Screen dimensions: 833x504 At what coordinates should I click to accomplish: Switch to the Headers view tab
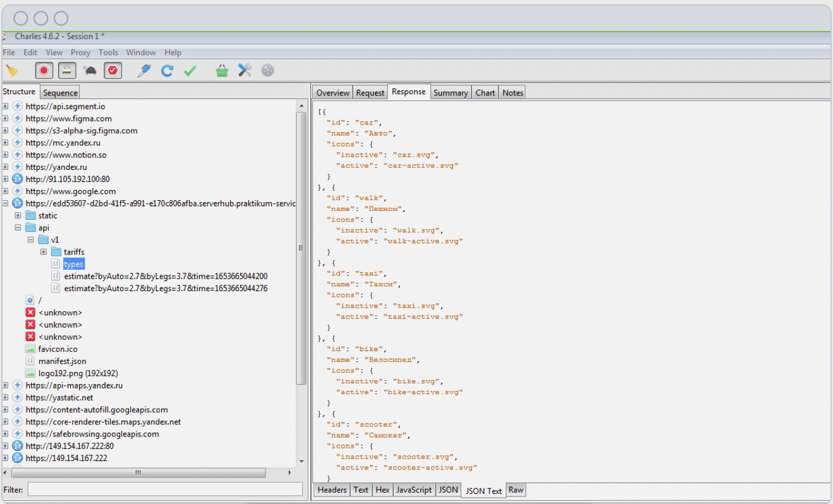(x=332, y=489)
